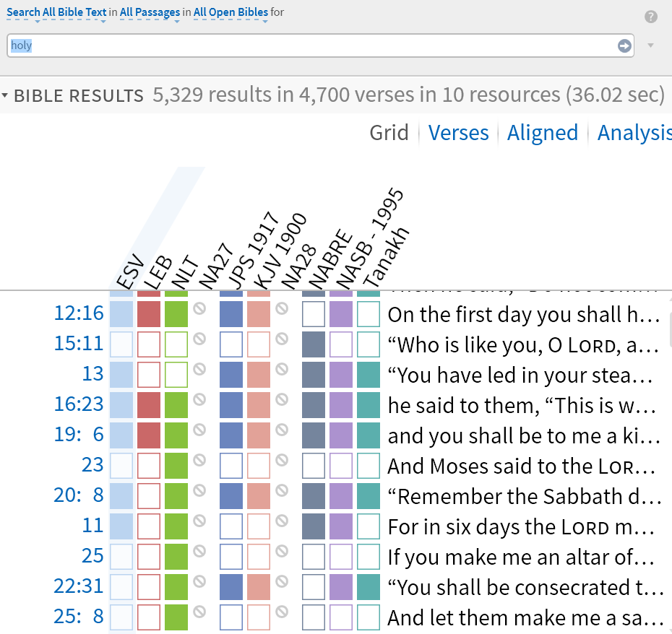Click the LEB red cell in row 12:16
This screenshot has height=634, width=672.
pos(149,313)
